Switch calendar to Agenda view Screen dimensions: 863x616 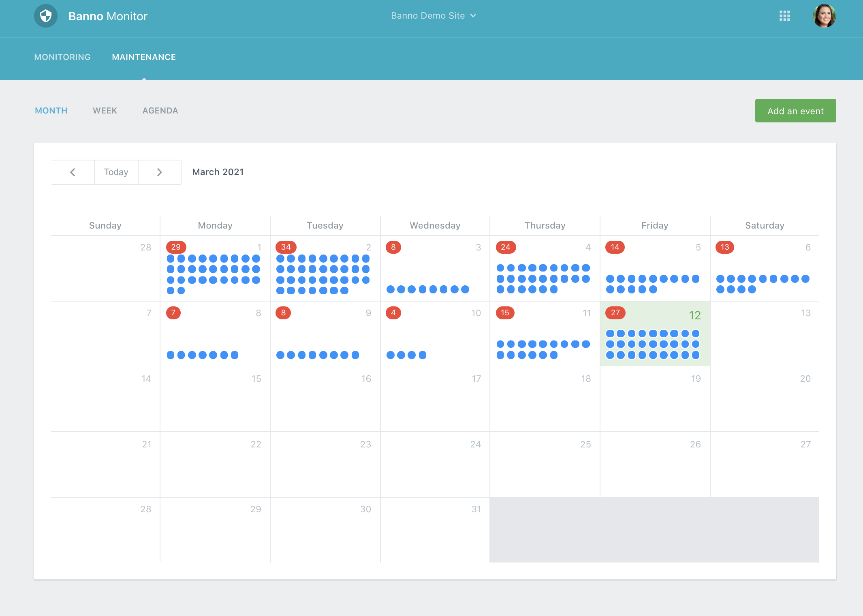point(160,111)
